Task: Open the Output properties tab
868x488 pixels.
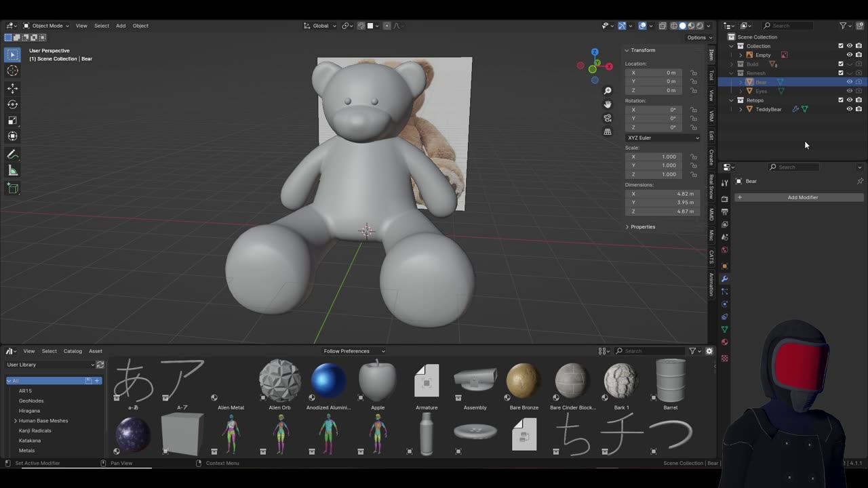Action: (x=725, y=211)
